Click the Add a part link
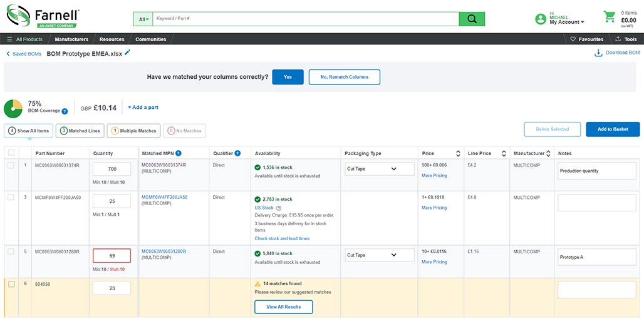644x319 pixels. [x=143, y=108]
